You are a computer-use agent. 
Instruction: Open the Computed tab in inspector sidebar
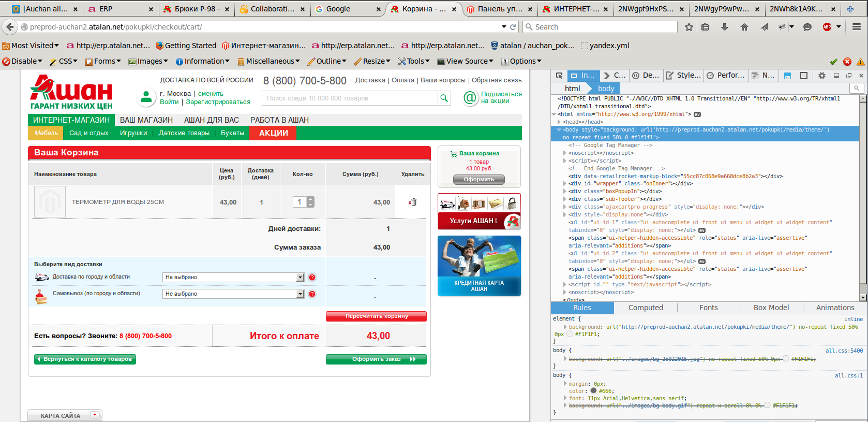tap(646, 308)
